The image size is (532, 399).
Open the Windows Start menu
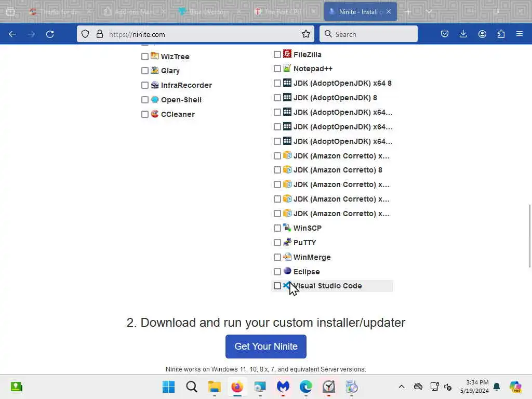169,387
